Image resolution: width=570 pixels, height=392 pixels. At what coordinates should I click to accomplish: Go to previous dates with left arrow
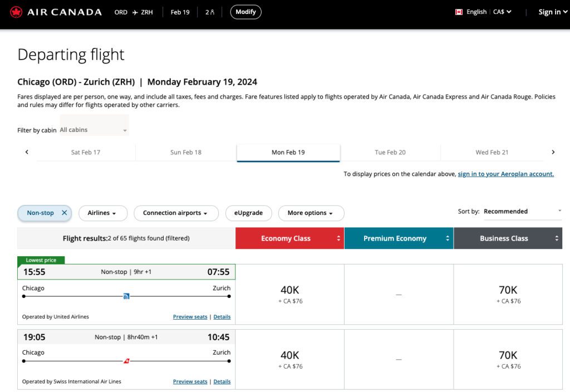click(27, 152)
